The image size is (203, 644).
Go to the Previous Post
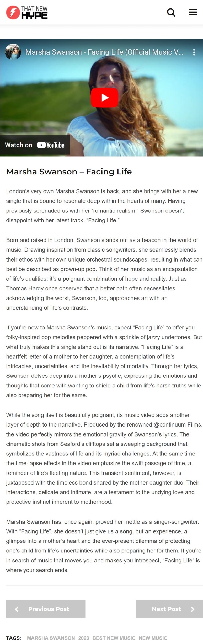coord(46,609)
